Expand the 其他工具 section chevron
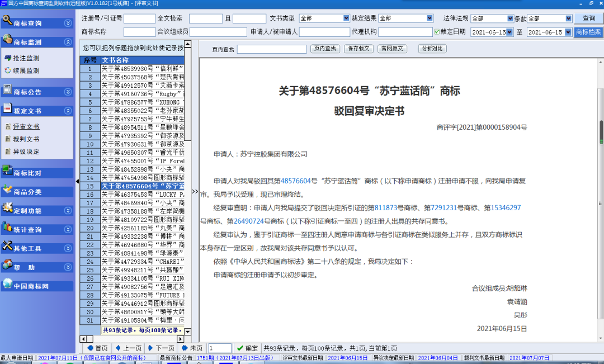The image size is (604, 364). click(68, 248)
